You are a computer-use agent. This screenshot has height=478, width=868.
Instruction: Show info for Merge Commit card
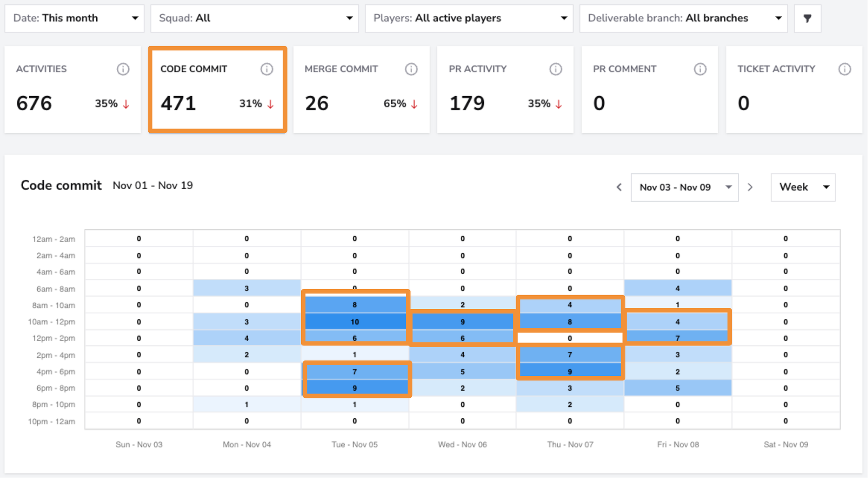(411, 69)
